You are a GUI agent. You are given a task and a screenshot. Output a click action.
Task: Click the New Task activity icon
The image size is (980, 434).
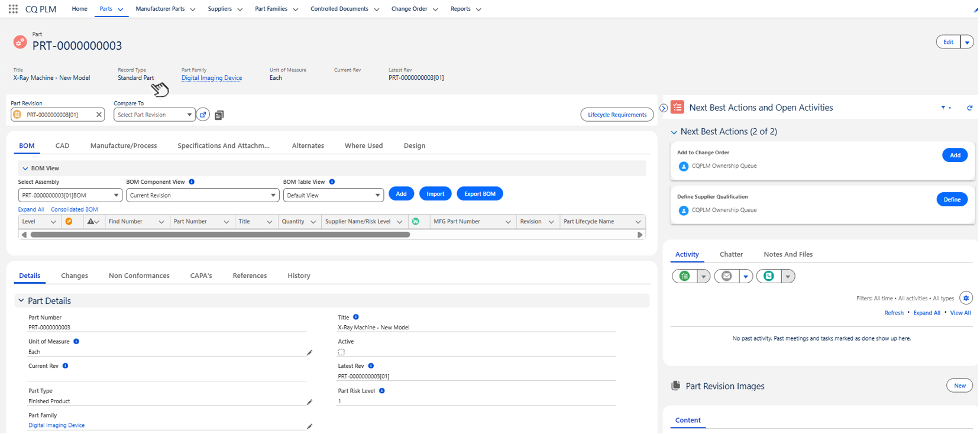[x=685, y=276]
